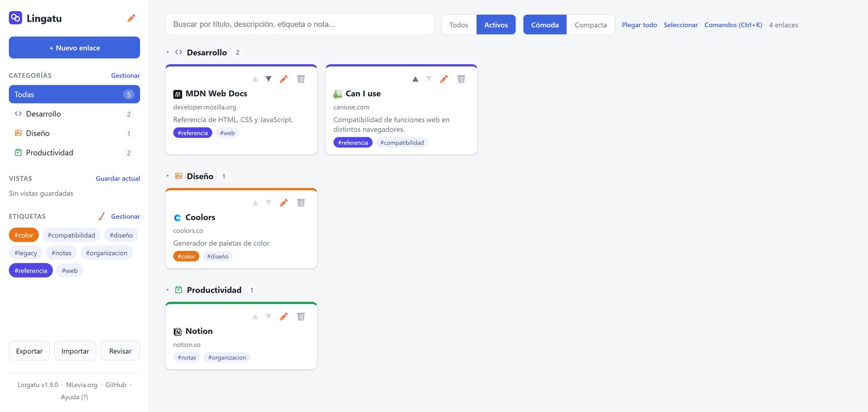Click the MDN Web Docs favicon

(178, 94)
